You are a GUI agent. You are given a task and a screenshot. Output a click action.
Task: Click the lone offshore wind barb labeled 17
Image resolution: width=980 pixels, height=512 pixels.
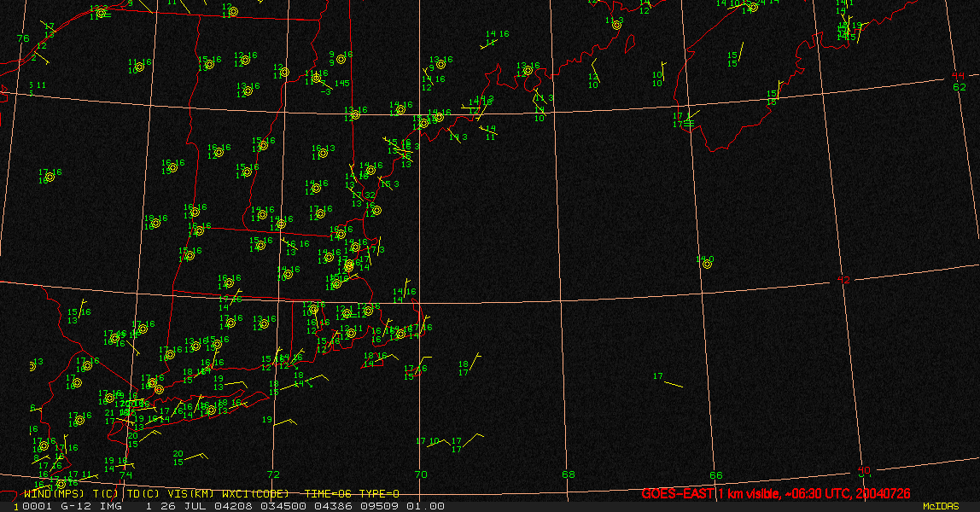674,383
